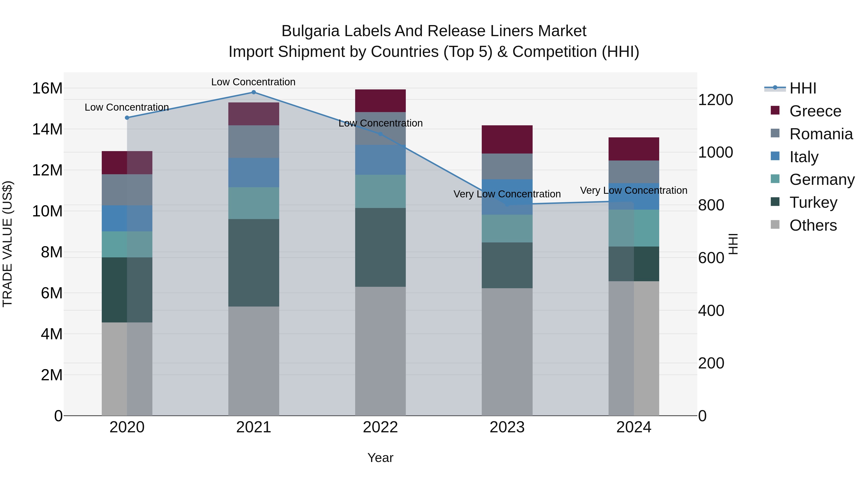Click the Germany teal legend swatch
The height and width of the screenshot is (488, 868).
(x=775, y=179)
